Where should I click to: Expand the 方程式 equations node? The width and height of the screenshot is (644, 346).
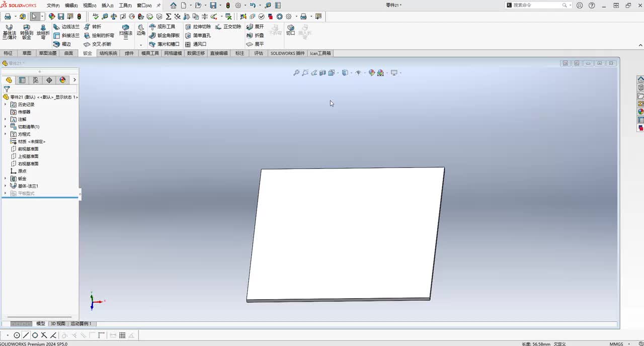[6, 134]
